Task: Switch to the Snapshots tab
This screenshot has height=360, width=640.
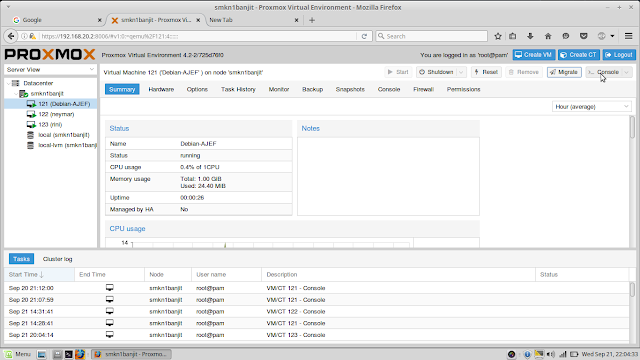Action: [350, 89]
